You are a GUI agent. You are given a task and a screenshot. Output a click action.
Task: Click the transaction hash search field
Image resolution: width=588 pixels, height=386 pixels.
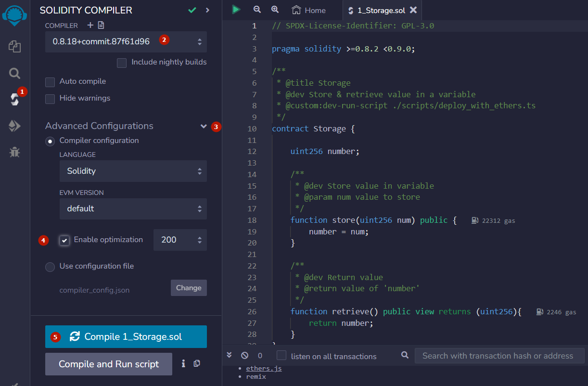click(499, 356)
